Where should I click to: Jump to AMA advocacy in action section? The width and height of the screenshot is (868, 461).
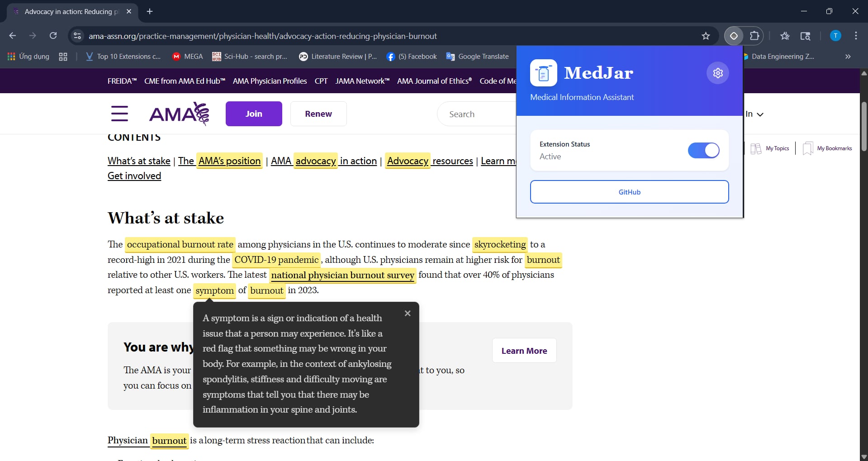click(x=324, y=161)
